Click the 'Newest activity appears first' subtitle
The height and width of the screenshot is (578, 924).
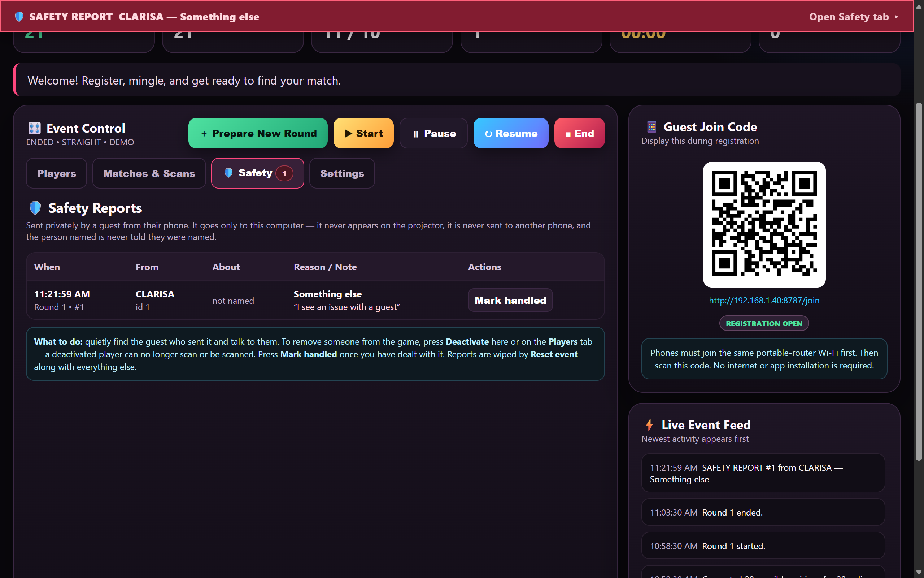695,439
